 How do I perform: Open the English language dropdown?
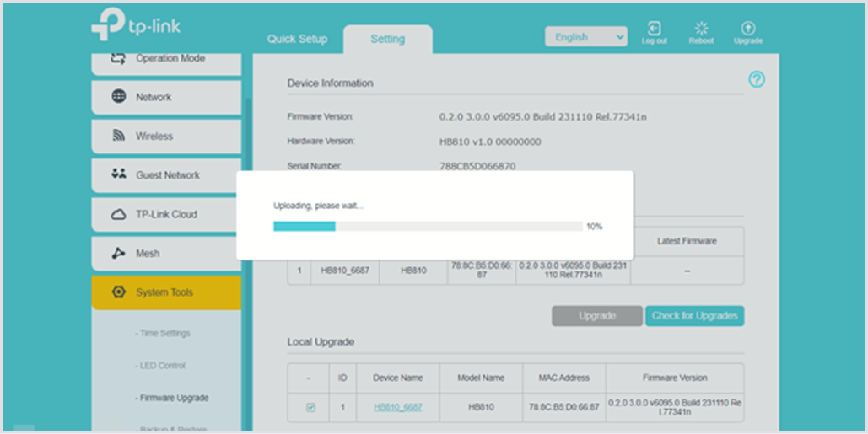click(585, 37)
